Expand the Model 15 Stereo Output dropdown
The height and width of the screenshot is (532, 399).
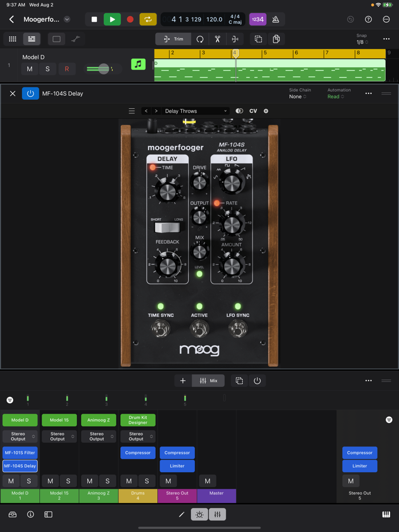[59, 436]
